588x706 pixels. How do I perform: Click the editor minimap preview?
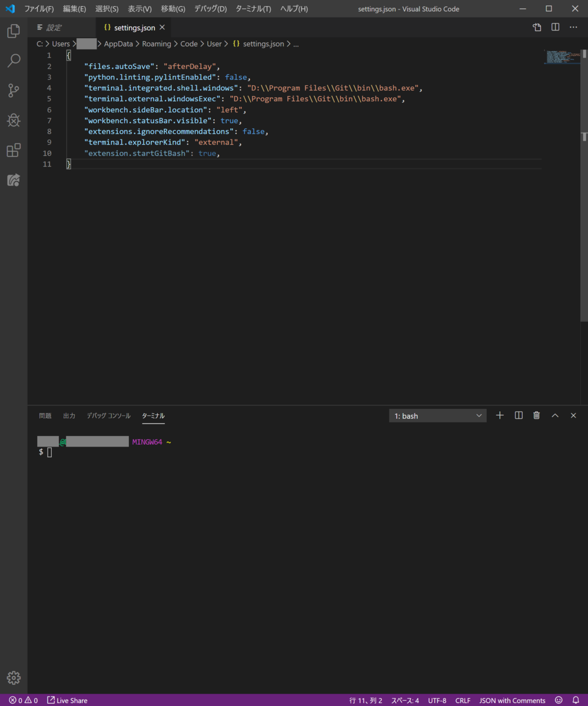point(562,56)
